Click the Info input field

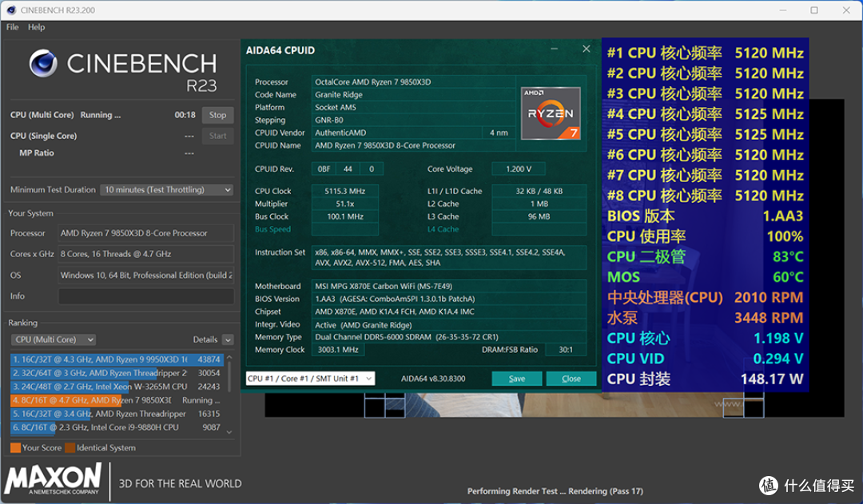146,296
